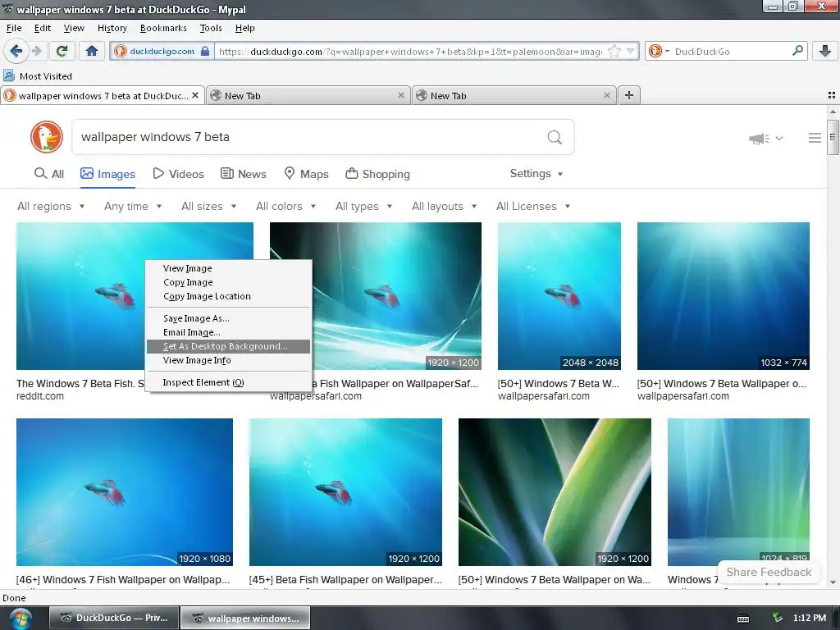The image size is (840, 630).
Task: Click the site identity lock icon
Action: tap(204, 51)
